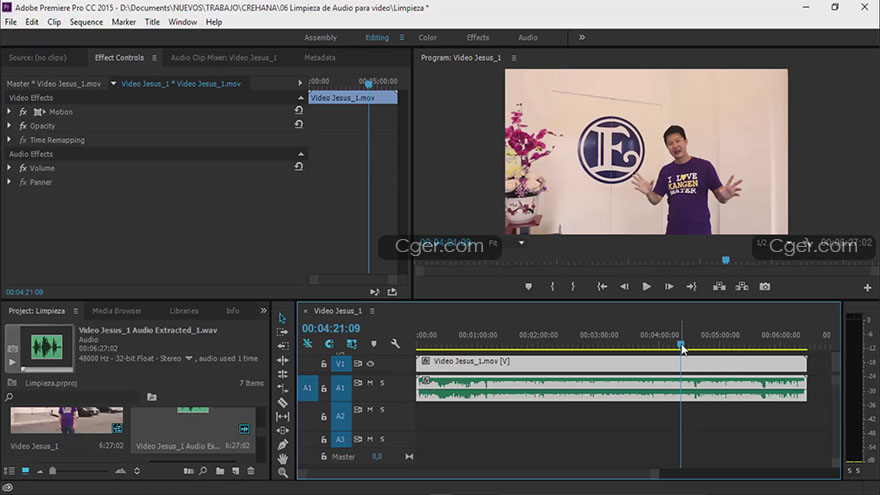Mute audio track A2
The width and height of the screenshot is (880, 495).
[x=370, y=410]
